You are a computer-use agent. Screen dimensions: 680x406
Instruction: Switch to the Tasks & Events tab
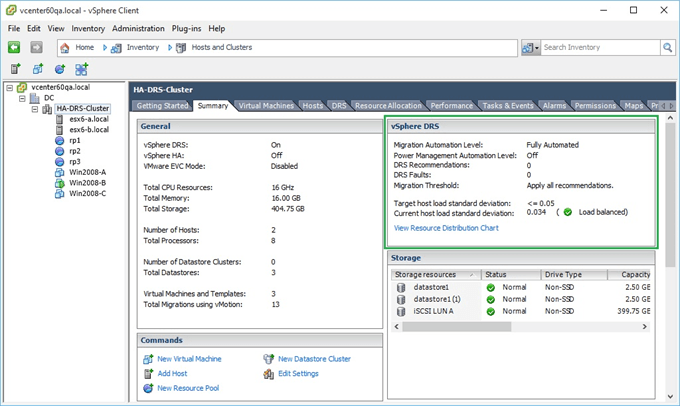(508, 106)
